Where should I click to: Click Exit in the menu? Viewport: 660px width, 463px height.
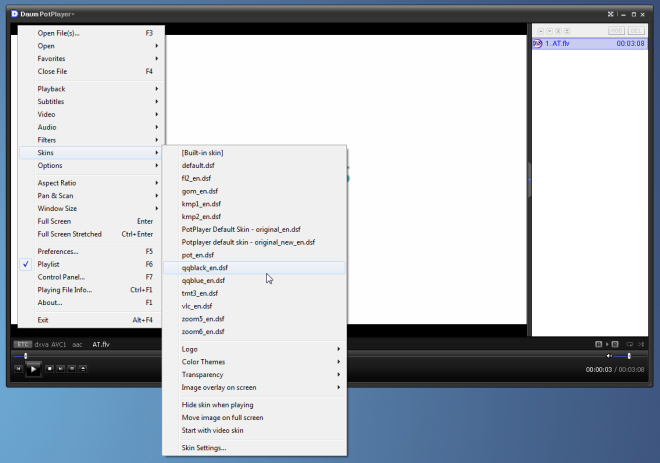click(x=91, y=320)
